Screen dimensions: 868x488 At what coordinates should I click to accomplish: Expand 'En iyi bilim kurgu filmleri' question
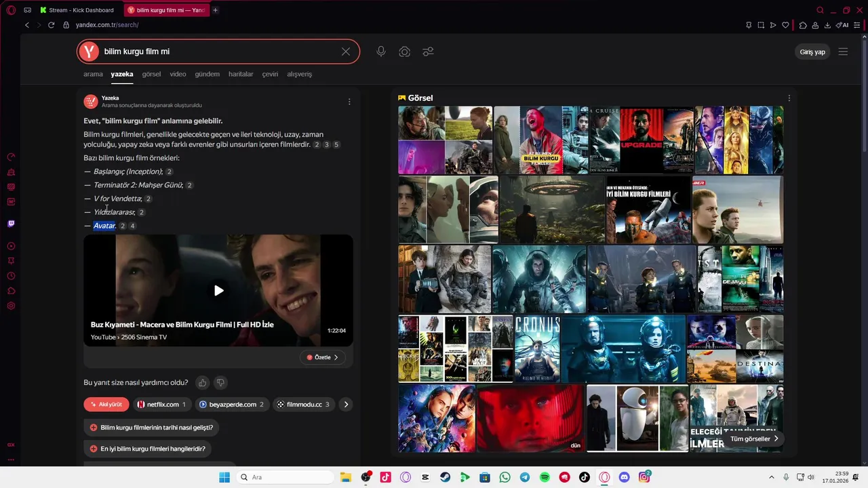148,449
